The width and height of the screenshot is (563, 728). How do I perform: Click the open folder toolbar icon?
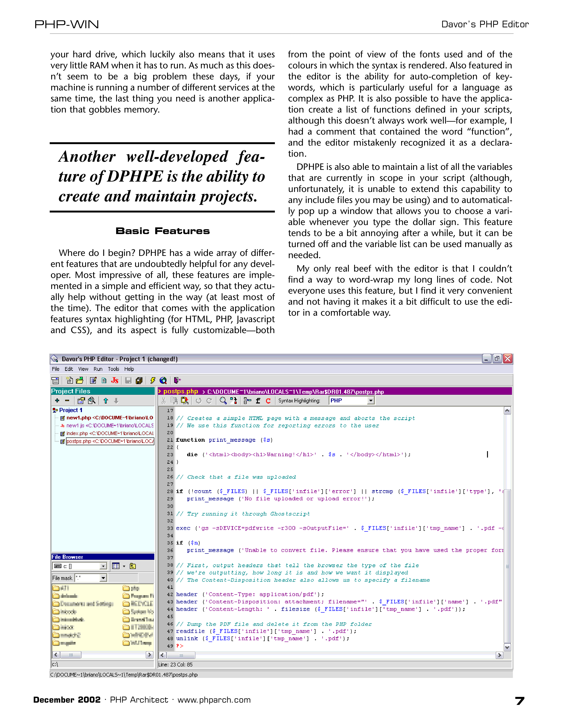[x=80, y=380]
